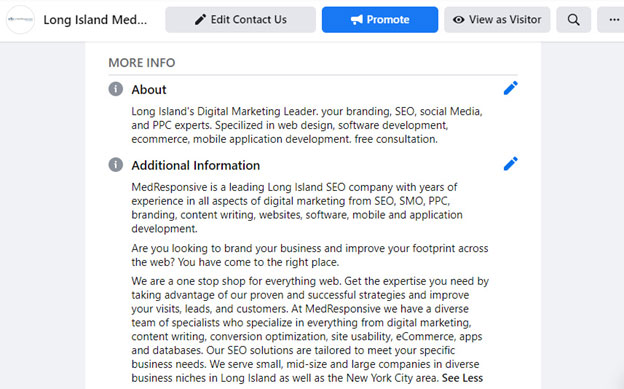Select the About heading text

pos(149,90)
